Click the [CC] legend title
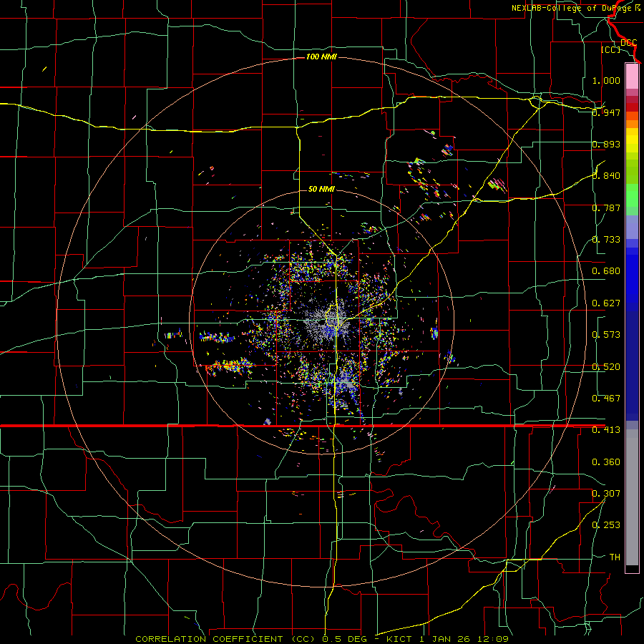 610,49
